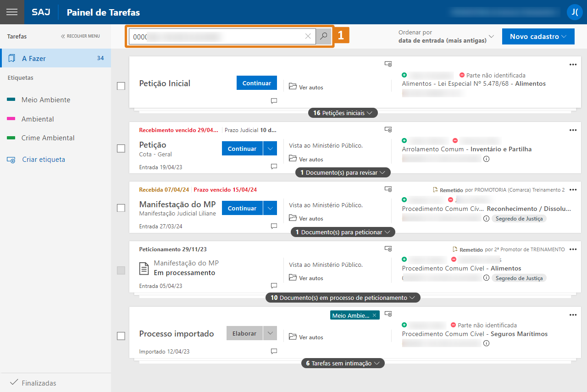This screenshot has width=587, height=392.
Task: Clear the search field with X
Action: click(308, 36)
